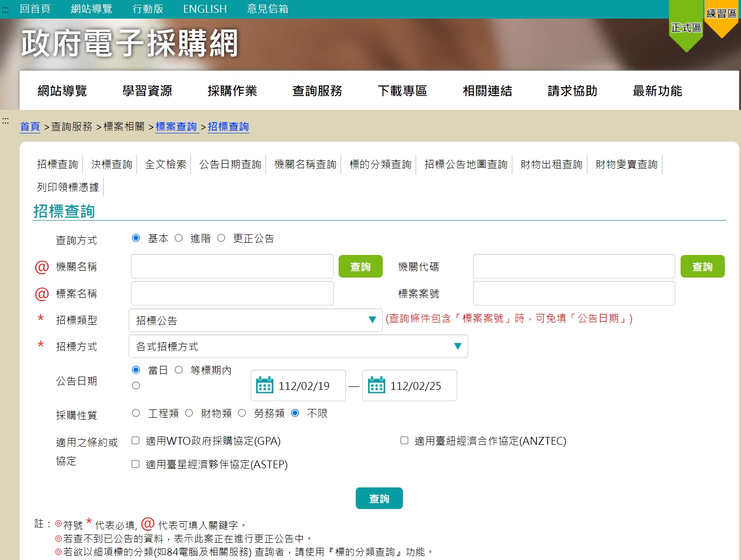
Task: Open 查詢服務 main menu
Action: click(317, 91)
